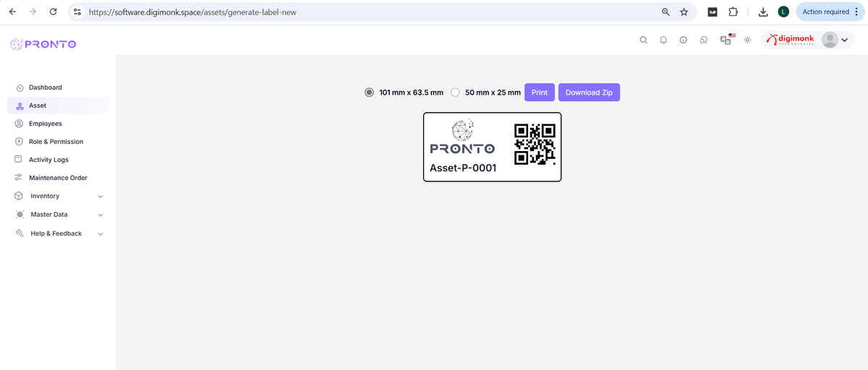This screenshot has height=370, width=868.
Task: Click the info circle icon in header
Action: (684, 40)
